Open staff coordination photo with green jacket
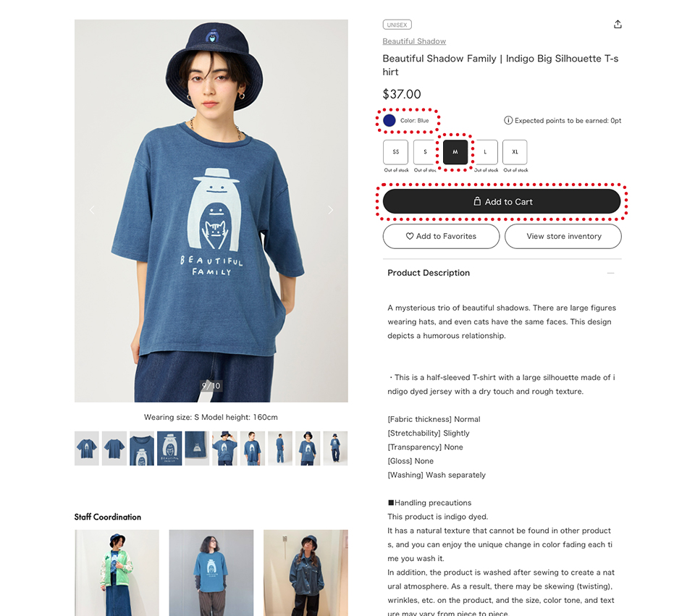This screenshot has height=616, width=695. (x=117, y=573)
